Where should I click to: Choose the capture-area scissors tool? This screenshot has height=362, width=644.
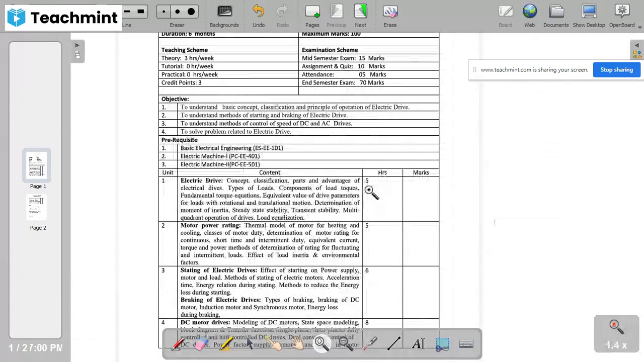(x=442, y=344)
